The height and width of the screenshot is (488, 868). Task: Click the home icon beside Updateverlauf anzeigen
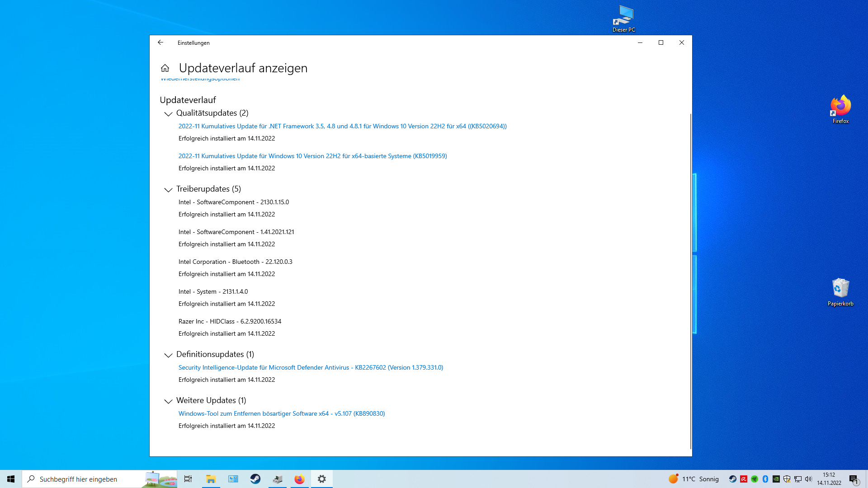coord(165,68)
